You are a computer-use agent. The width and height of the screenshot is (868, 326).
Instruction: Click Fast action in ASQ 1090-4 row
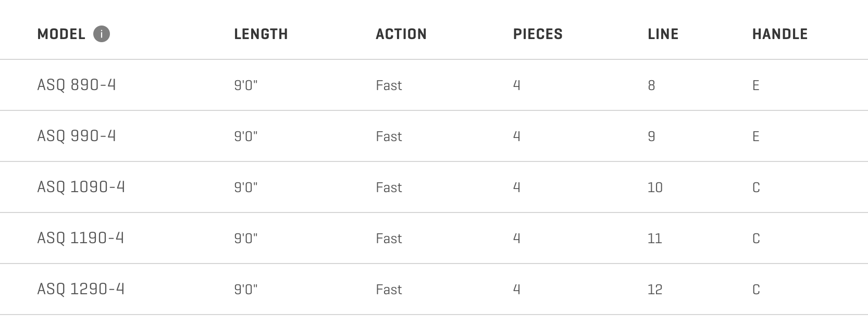[389, 187]
